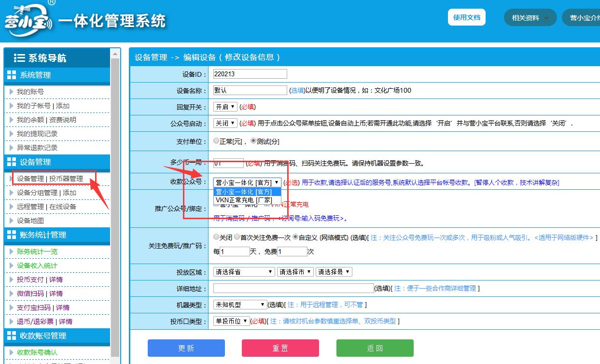Open the 投币口类型 dropdown
Screen dimensions: 600x364
(x=232, y=321)
